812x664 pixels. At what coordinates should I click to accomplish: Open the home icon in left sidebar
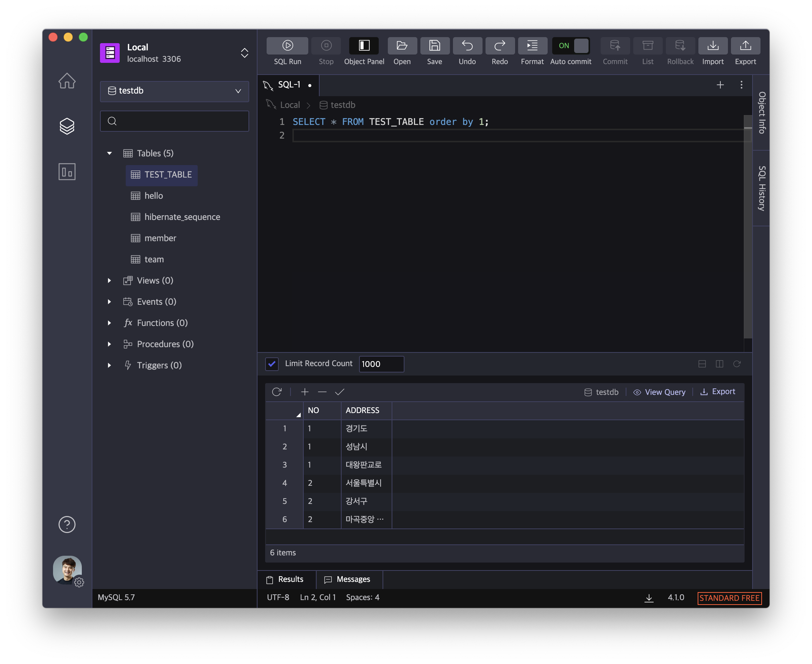click(67, 81)
